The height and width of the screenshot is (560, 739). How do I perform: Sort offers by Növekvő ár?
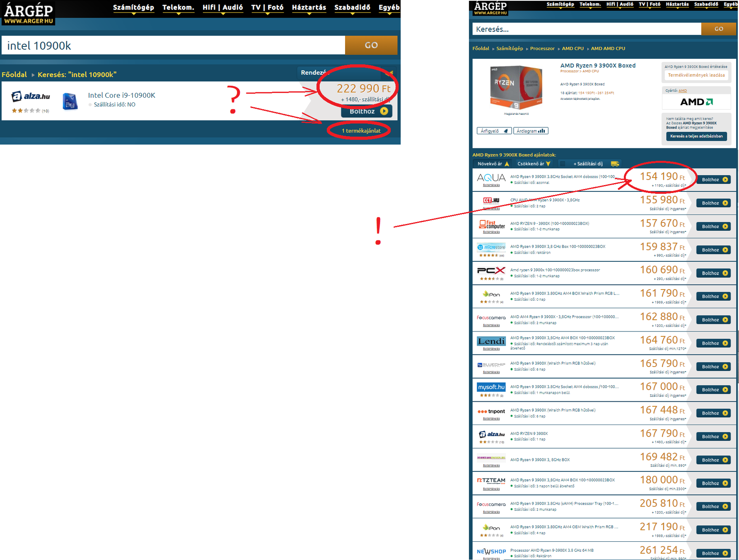[493, 164]
